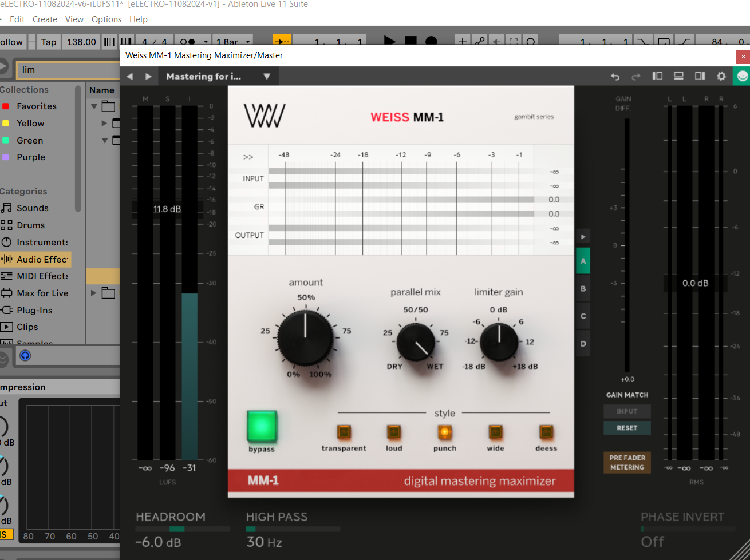Click the Phase Invert control
The image size is (750, 560).
(688, 529)
